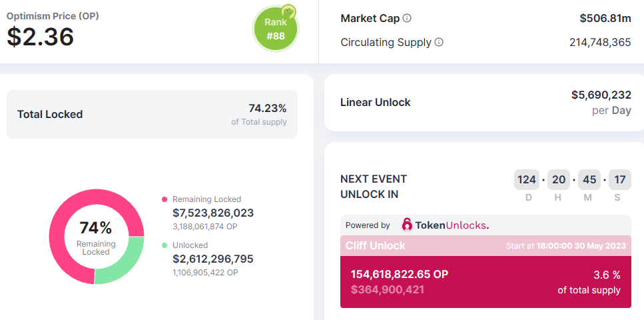644x320 pixels.
Task: Select the Cliff Unlock header bar
Action: [485, 245]
